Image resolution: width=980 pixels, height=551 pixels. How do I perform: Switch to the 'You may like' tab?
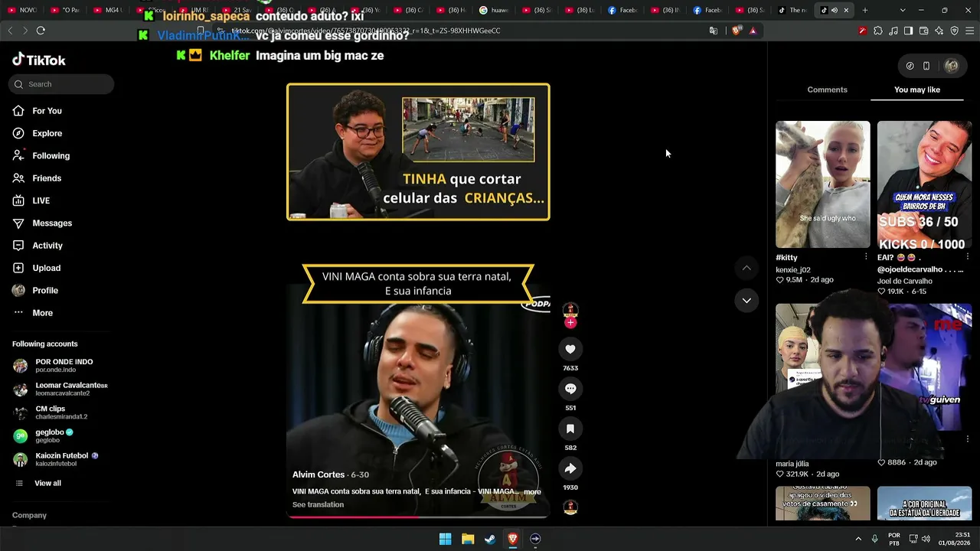917,90
